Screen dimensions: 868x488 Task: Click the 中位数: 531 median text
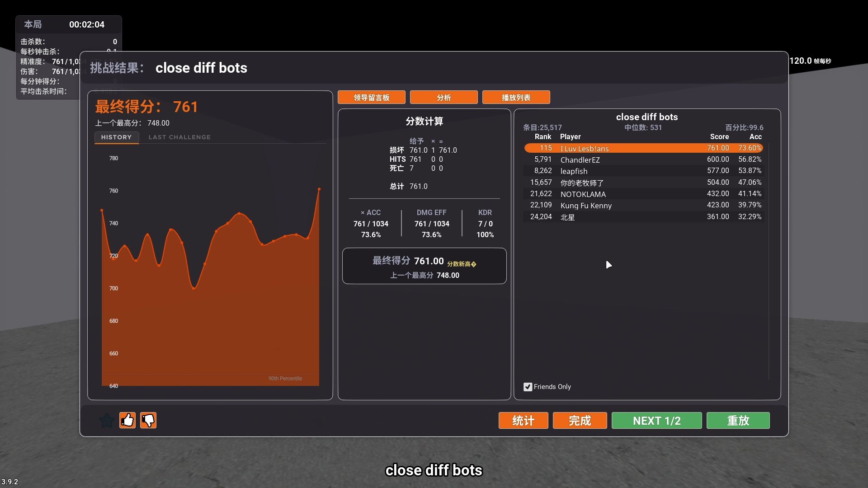pyautogui.click(x=643, y=127)
